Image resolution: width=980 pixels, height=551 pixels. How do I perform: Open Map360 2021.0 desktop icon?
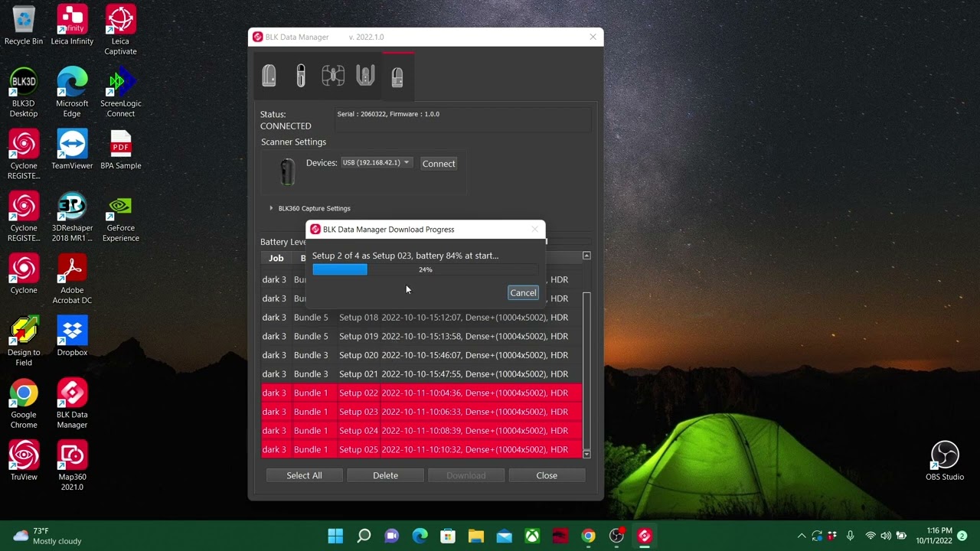72,465
